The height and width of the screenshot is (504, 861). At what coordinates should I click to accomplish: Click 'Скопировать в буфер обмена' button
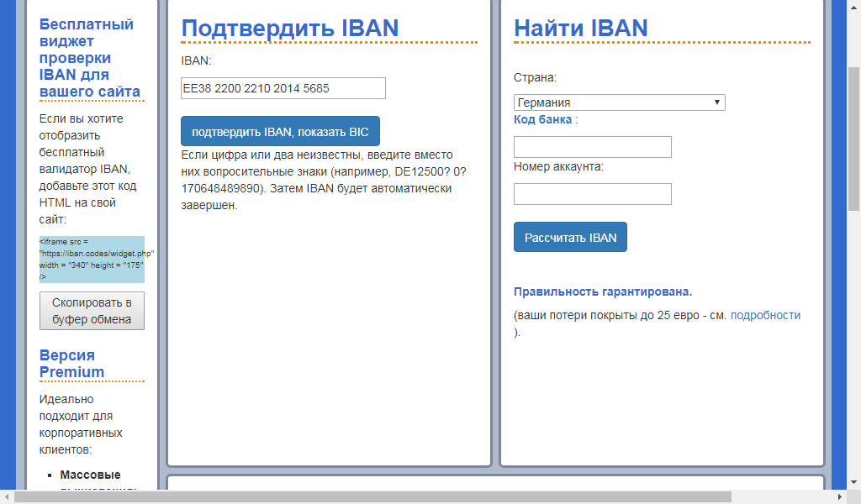tap(92, 311)
